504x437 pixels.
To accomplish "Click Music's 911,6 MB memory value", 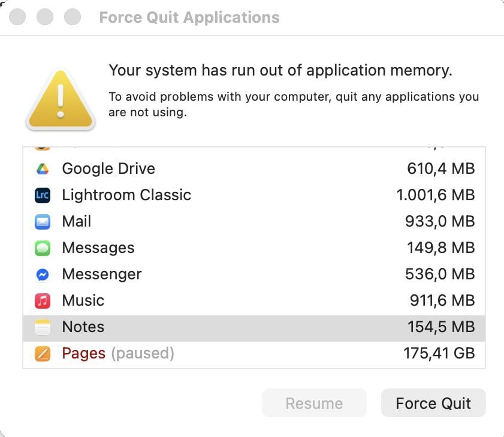I will click(440, 301).
